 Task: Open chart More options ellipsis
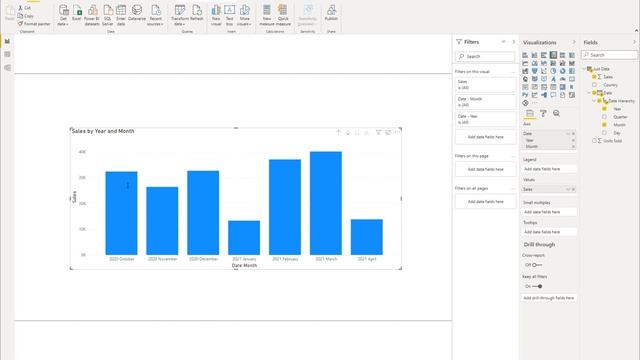coord(397,132)
